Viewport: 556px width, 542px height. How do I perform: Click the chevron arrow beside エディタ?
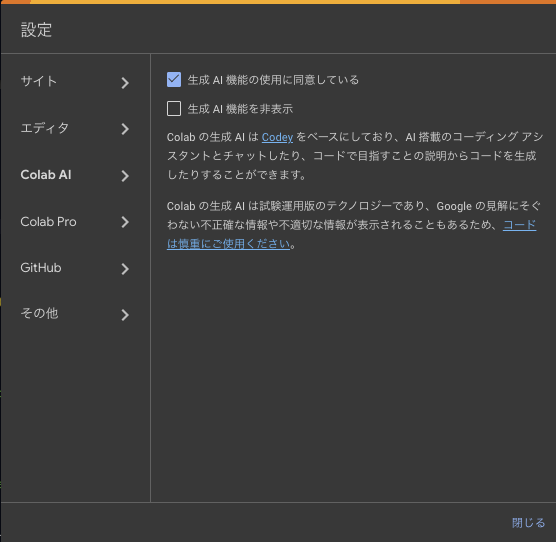coord(125,129)
